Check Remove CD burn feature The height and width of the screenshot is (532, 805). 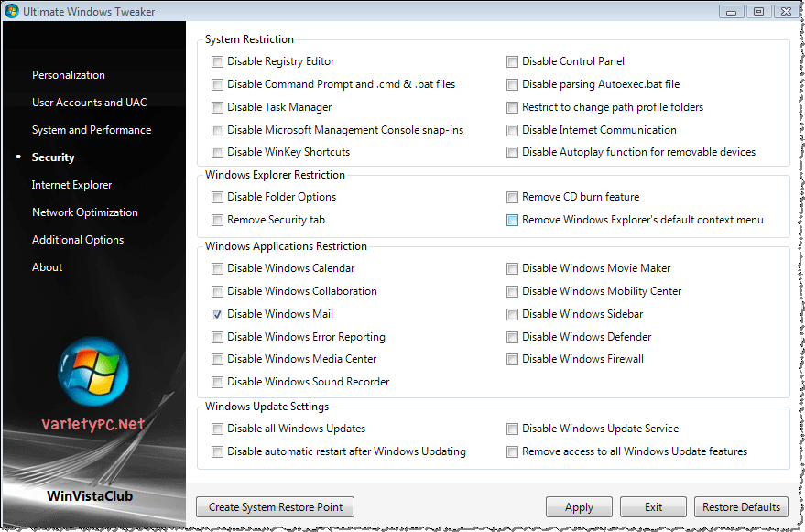click(x=512, y=197)
